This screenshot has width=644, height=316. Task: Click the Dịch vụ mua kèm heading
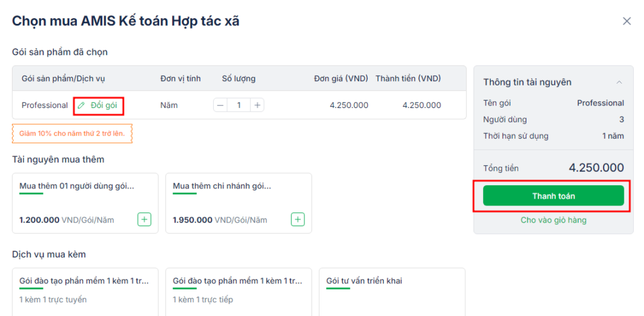click(49, 254)
